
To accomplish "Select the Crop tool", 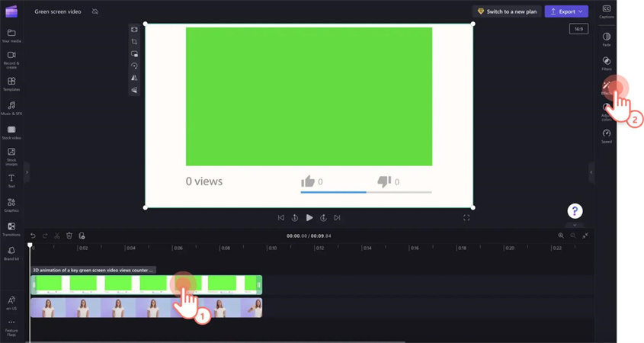I will (134, 41).
